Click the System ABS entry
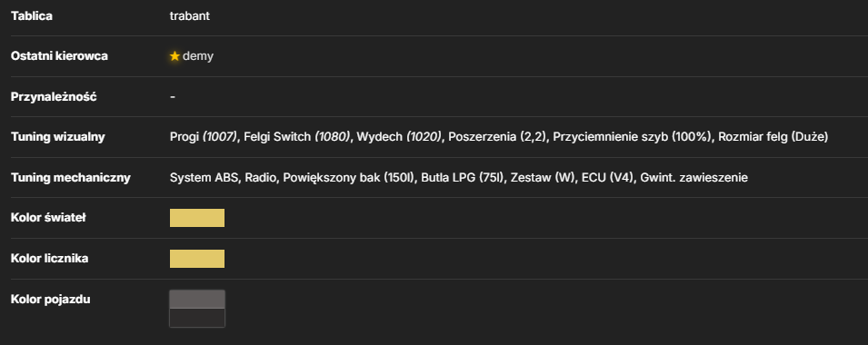The width and height of the screenshot is (868, 345). tap(204, 177)
